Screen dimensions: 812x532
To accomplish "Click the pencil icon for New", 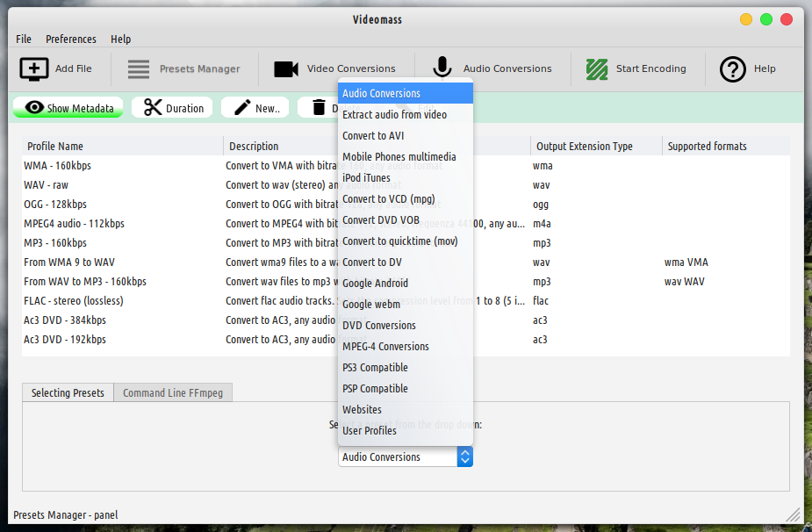I will point(242,107).
